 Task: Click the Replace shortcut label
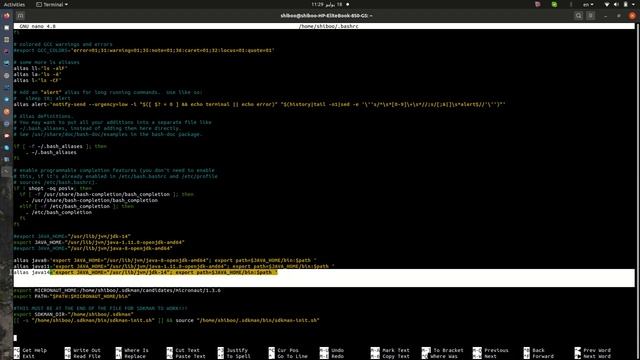point(135,356)
